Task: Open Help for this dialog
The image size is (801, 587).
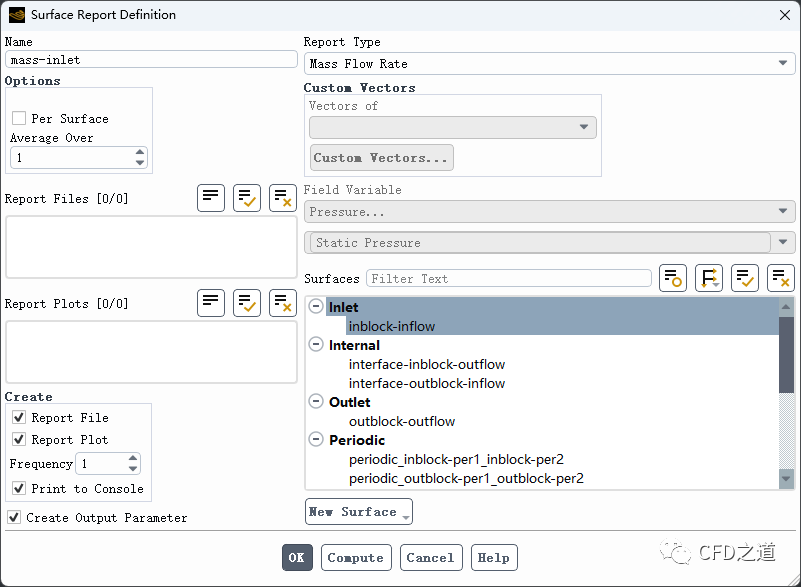Action: (x=494, y=557)
